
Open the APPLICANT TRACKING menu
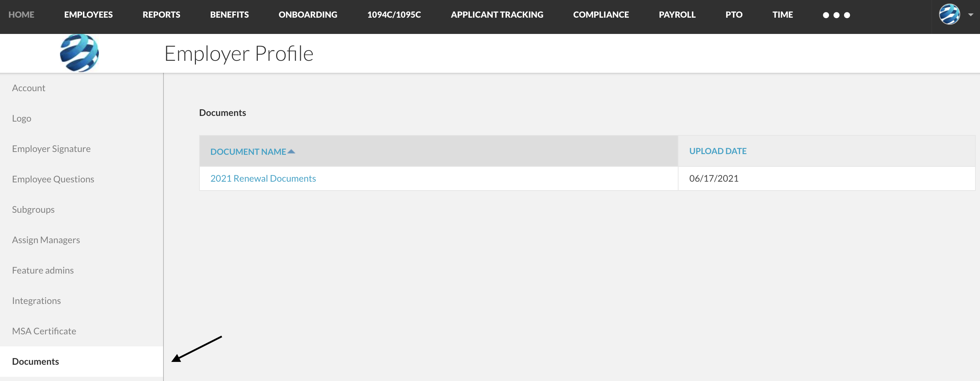coord(497,14)
